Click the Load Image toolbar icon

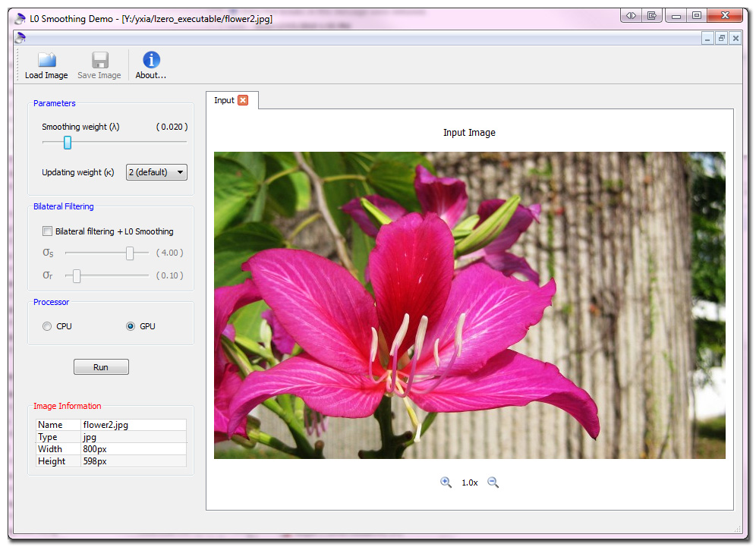(x=46, y=61)
